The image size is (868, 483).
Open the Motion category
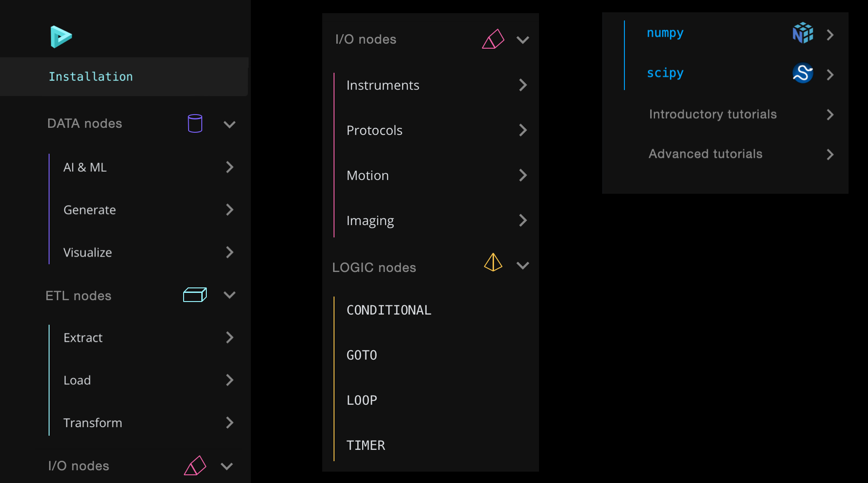[x=367, y=175]
